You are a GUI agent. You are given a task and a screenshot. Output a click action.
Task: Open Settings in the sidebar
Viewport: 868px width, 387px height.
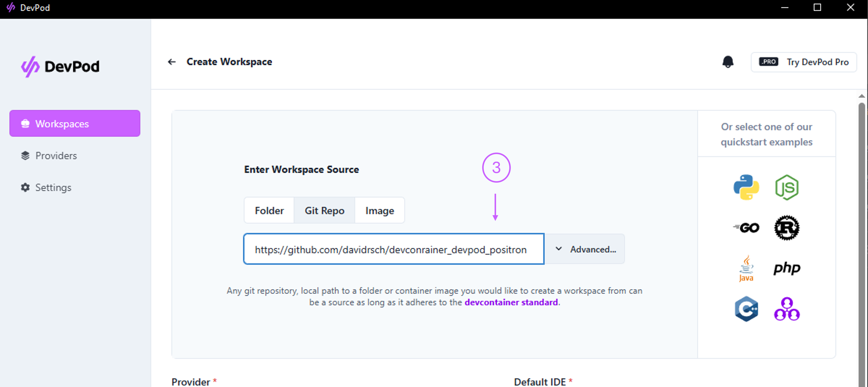click(53, 188)
